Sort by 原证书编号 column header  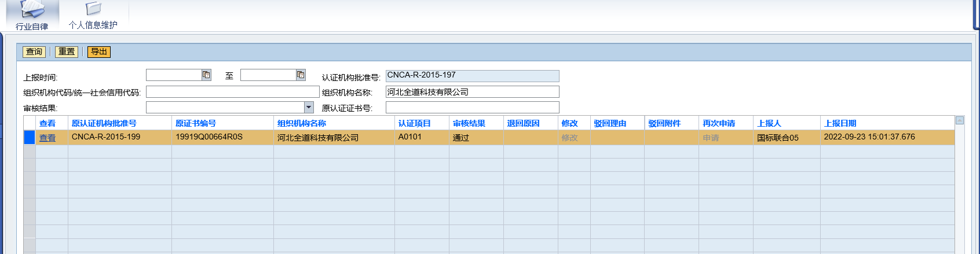(x=196, y=123)
